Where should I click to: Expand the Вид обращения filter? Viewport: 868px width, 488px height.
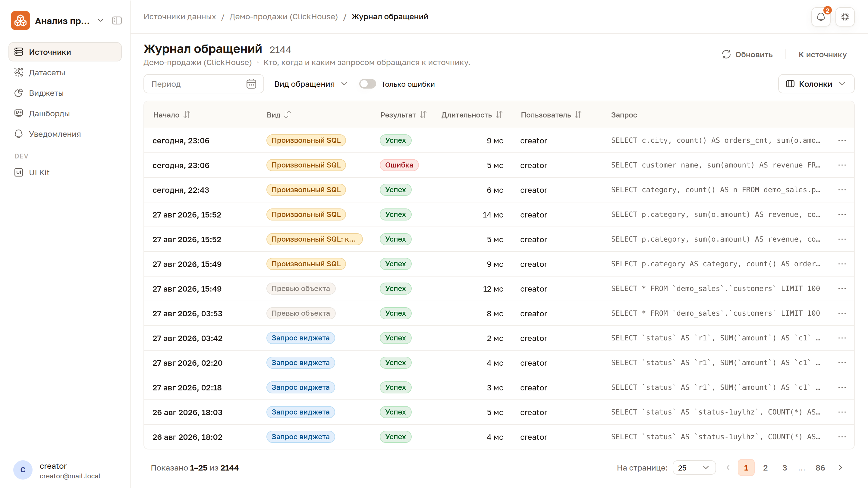[310, 84]
